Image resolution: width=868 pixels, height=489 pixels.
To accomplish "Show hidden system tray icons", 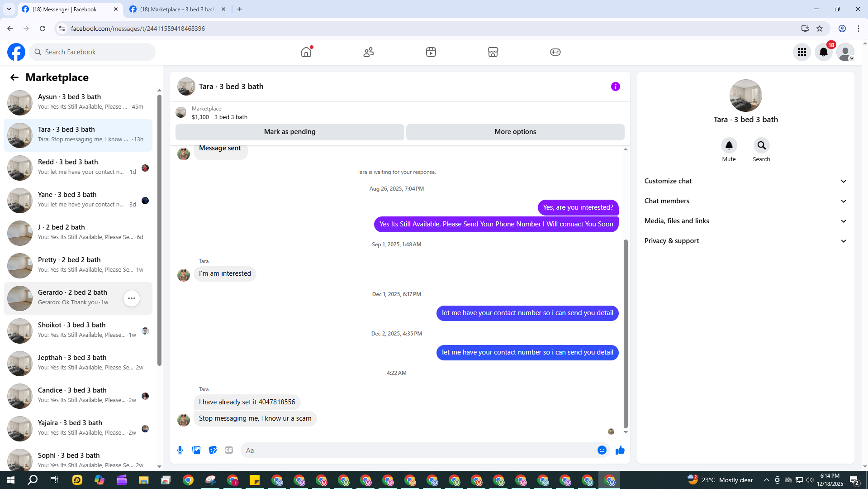I will [x=766, y=480].
